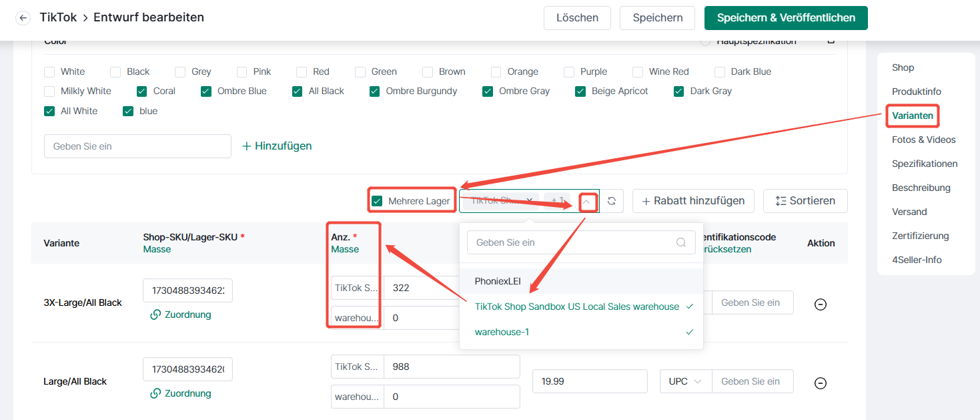Screen dimensions: 980x420
Task: Click the refresh icon next to warehouse selector
Action: click(611, 201)
